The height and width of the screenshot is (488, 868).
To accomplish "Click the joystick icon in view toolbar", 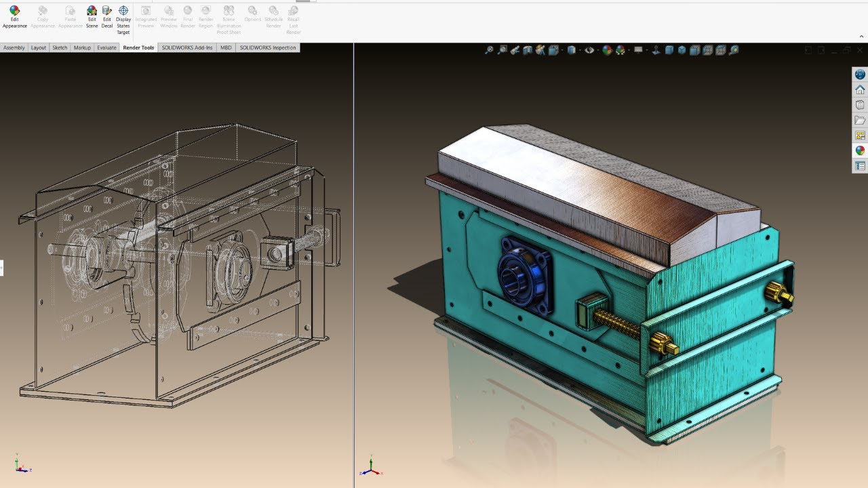I will [656, 50].
